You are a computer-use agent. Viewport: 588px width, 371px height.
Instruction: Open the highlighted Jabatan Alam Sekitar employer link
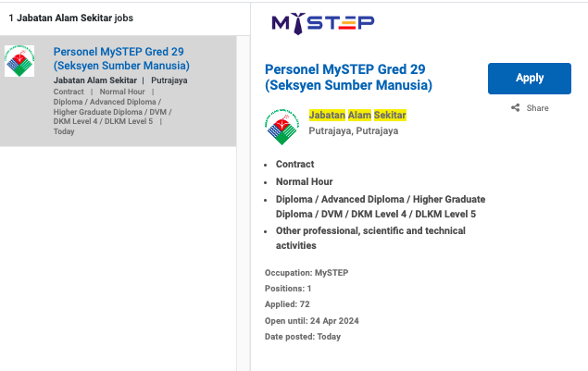click(x=357, y=115)
